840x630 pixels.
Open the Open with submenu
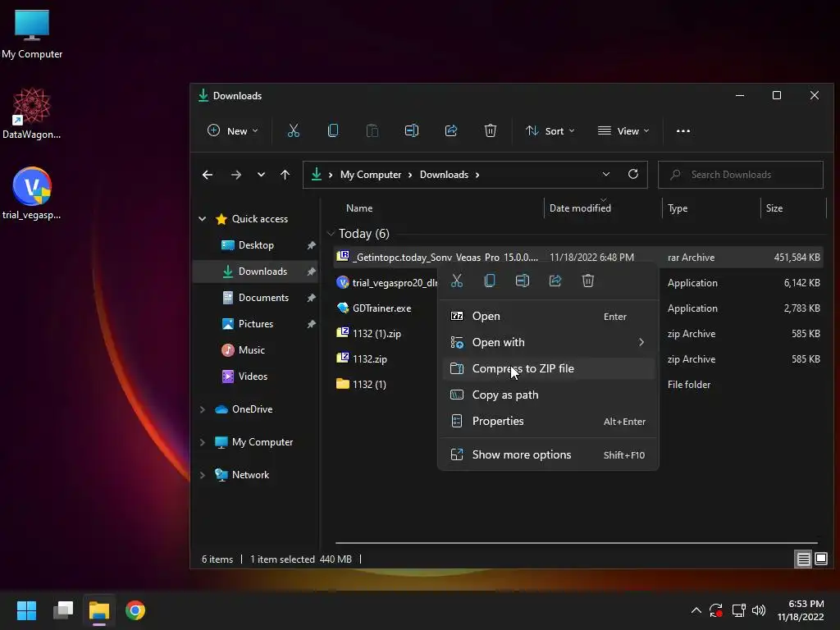click(548, 342)
